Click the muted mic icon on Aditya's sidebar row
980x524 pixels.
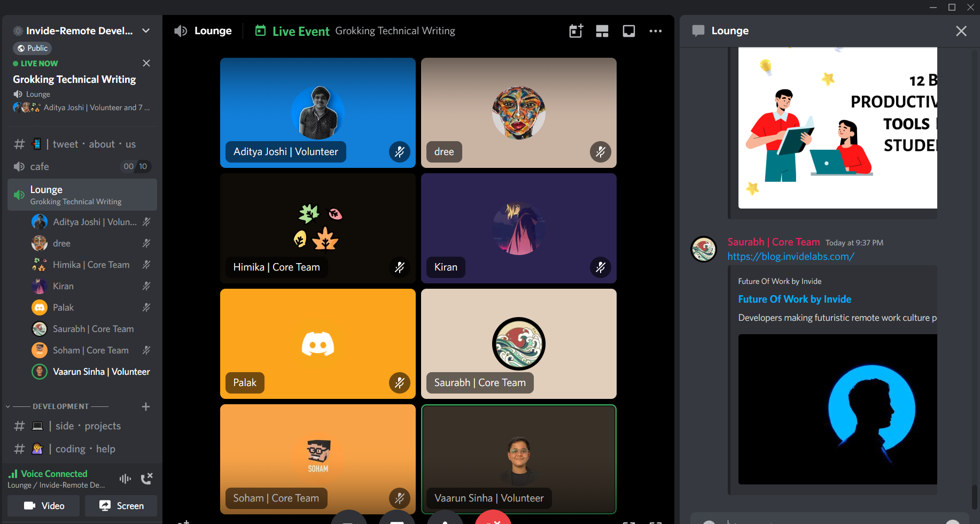click(x=146, y=222)
